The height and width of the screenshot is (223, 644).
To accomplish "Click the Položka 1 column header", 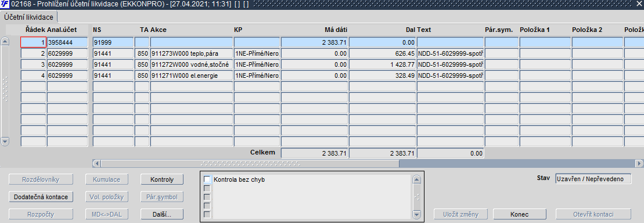I will pyautogui.click(x=535, y=30).
